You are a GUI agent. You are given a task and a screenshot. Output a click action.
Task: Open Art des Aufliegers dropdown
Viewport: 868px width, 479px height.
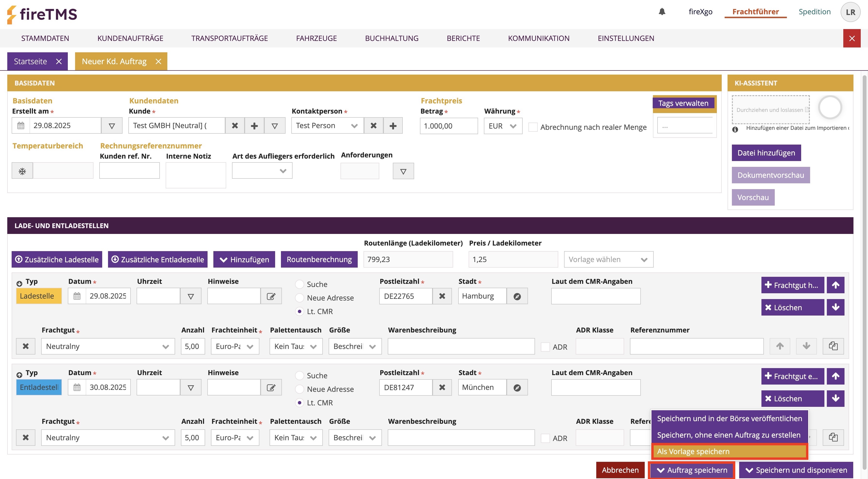tap(262, 171)
